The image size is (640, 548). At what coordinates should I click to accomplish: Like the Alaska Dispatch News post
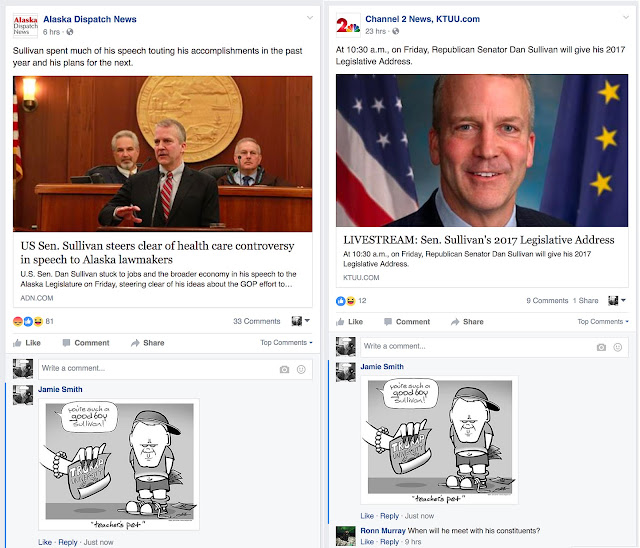tap(27, 343)
